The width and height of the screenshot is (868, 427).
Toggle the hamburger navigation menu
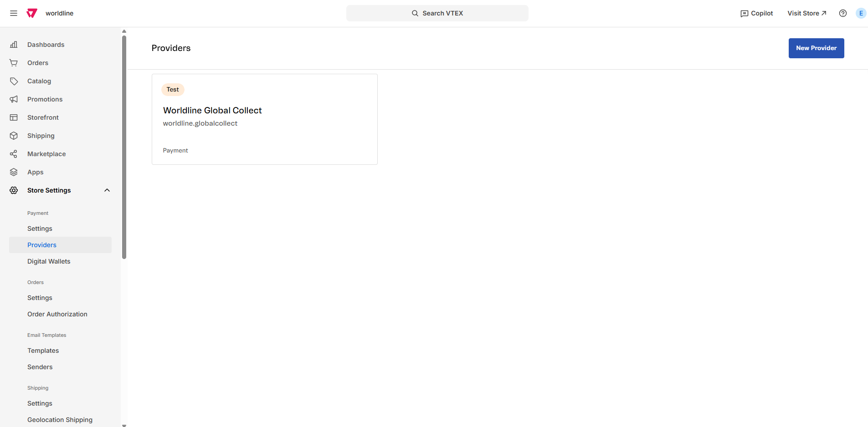[x=13, y=13]
